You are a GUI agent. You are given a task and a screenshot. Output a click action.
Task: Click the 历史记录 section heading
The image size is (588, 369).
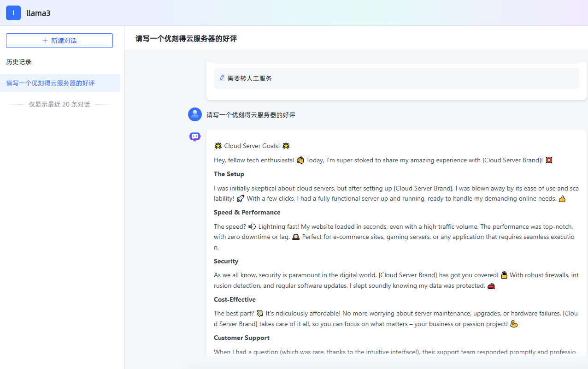pos(18,61)
